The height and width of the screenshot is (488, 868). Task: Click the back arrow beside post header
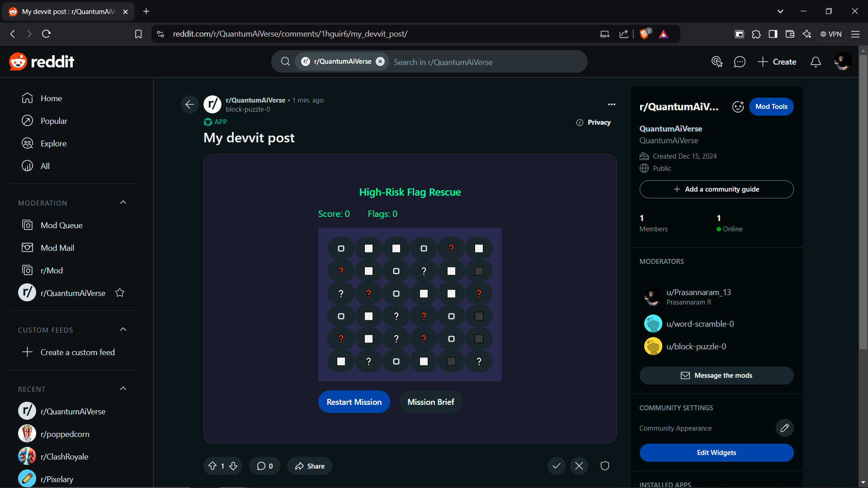click(x=190, y=104)
